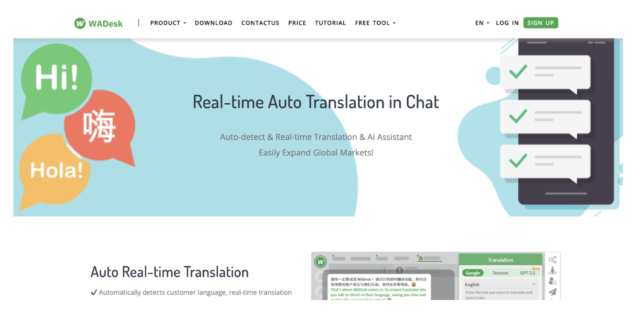Click the share icon in the preview sidebar
This screenshot has width=644, height=317.
pos(552,260)
